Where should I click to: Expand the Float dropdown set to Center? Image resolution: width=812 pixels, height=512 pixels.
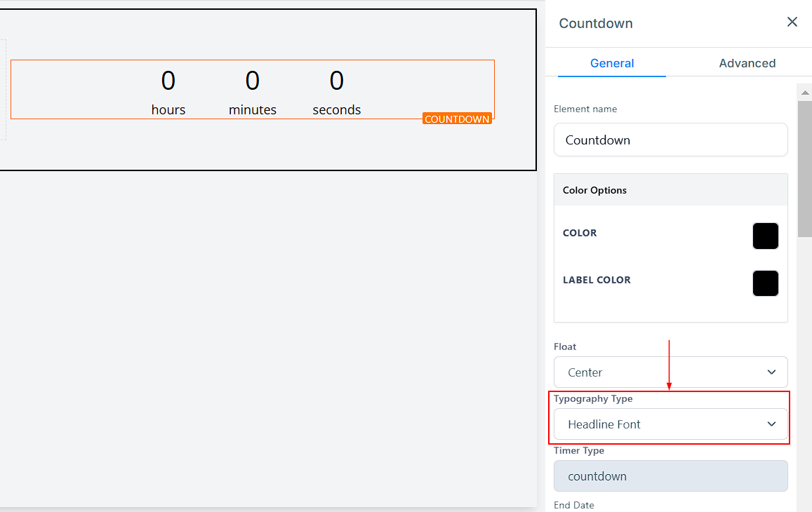670,372
